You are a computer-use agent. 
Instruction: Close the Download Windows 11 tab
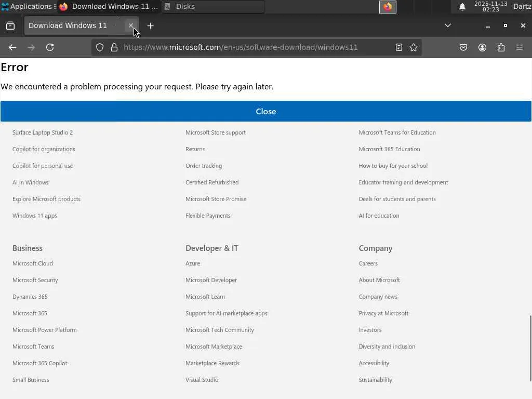[130, 25]
